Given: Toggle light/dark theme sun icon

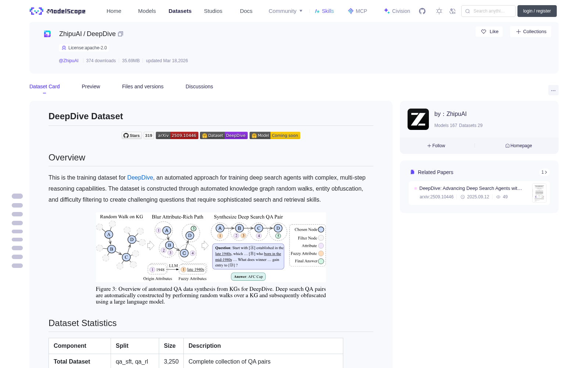Looking at the screenshot, I should pyautogui.click(x=439, y=11).
